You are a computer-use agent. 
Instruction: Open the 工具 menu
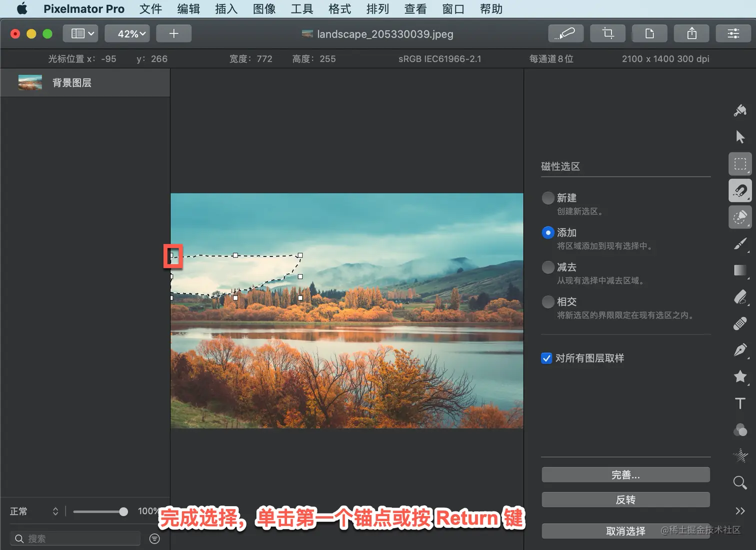302,9
